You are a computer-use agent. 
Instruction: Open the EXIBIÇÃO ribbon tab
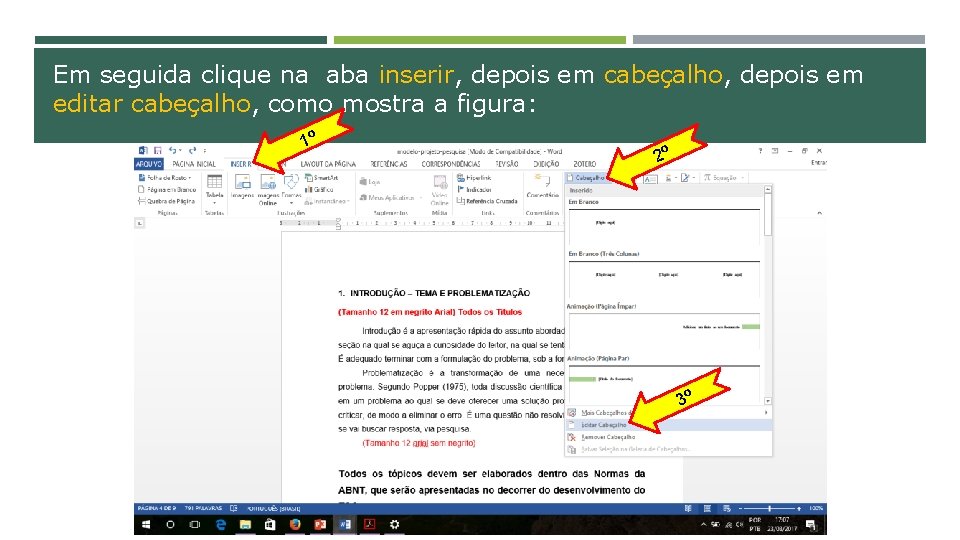pos(546,164)
